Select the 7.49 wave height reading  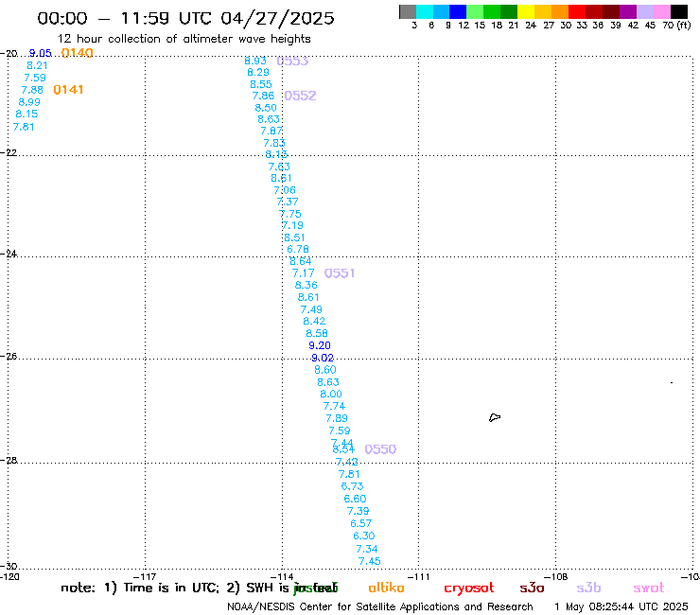pos(311,310)
